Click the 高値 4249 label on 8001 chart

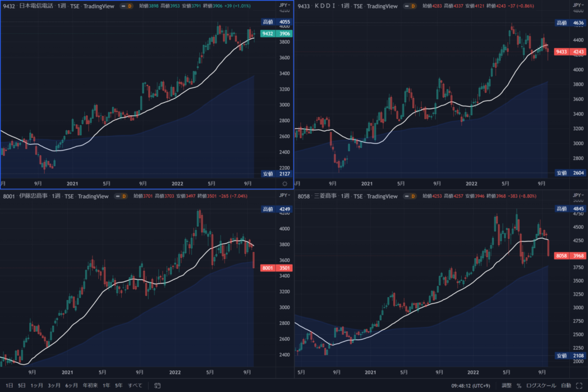point(276,209)
